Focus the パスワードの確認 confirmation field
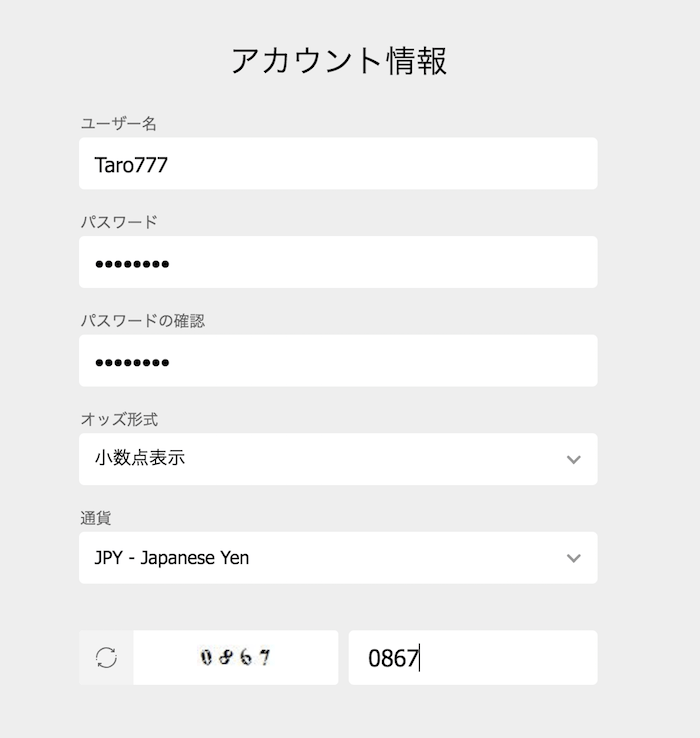 tap(338, 361)
